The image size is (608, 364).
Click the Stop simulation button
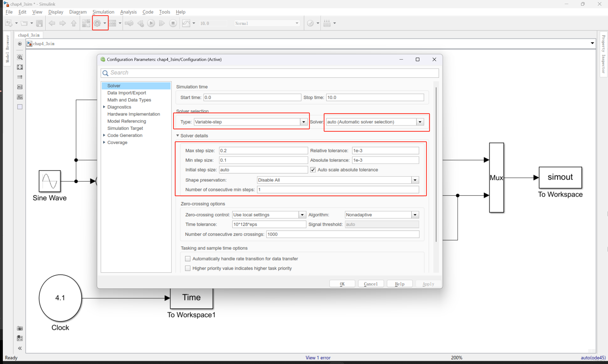click(x=173, y=23)
